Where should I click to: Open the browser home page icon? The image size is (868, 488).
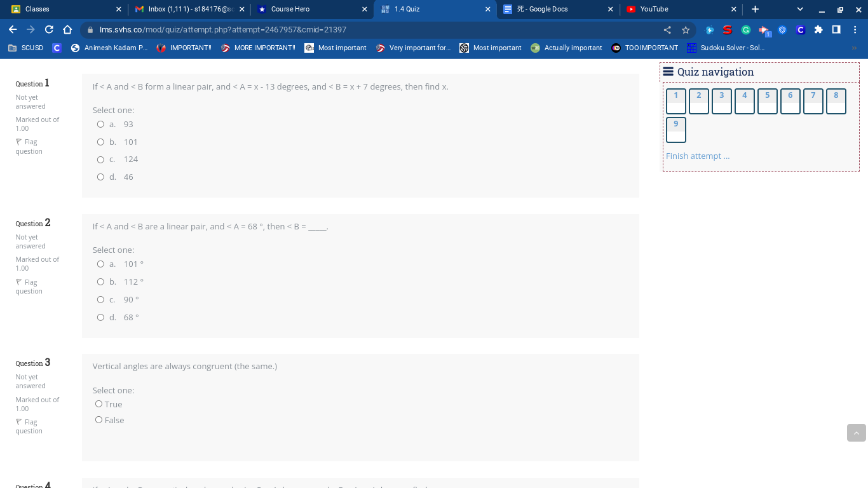pos(67,30)
